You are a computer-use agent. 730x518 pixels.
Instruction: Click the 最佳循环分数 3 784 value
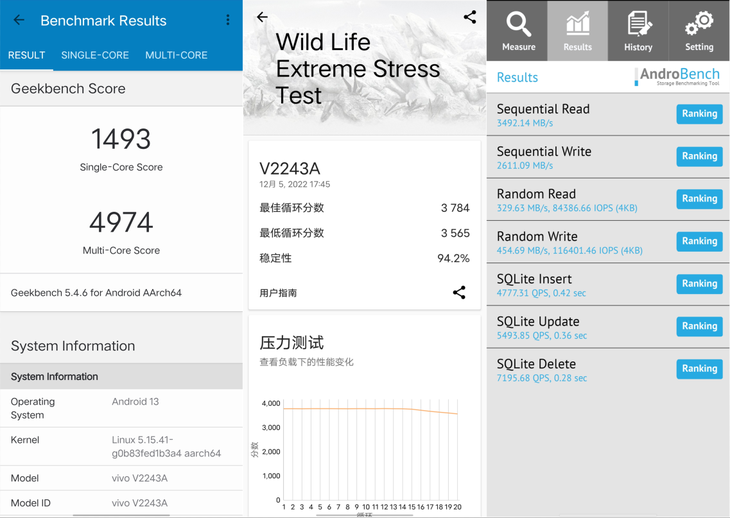455,208
